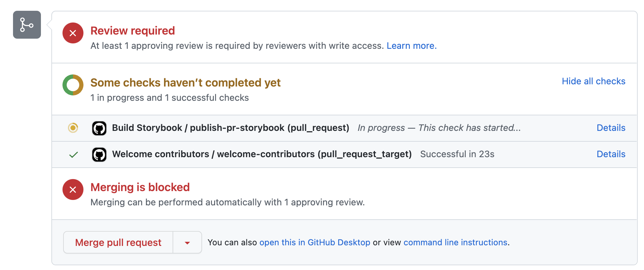The width and height of the screenshot is (644, 270).
Task: View the command line instructions link
Action: [456, 242]
